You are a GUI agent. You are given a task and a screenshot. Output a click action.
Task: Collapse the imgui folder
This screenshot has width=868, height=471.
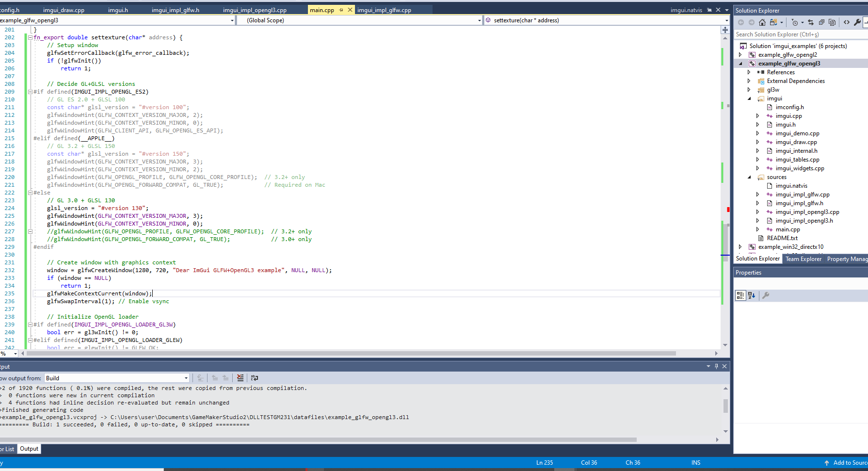tap(749, 98)
